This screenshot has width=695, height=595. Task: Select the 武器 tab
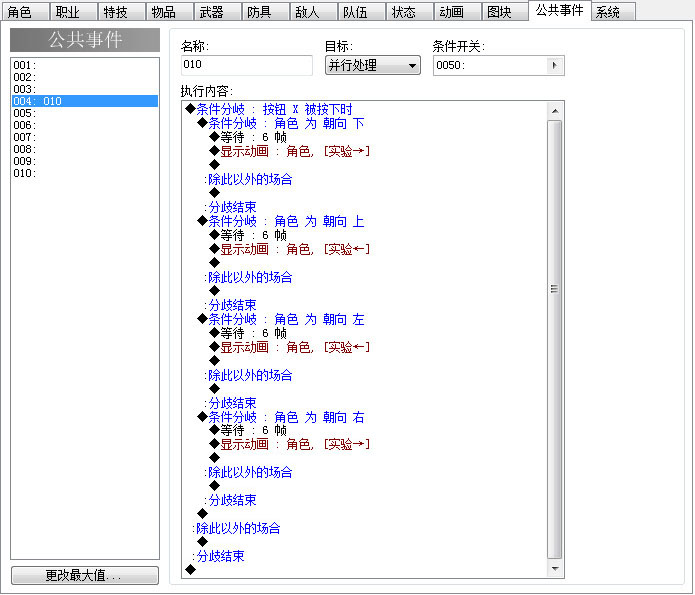click(x=217, y=12)
